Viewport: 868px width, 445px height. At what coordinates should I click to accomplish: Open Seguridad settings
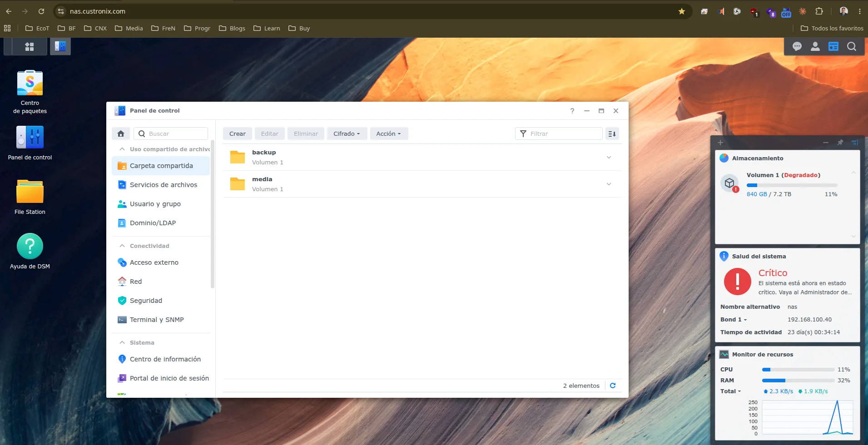pyautogui.click(x=161, y=301)
